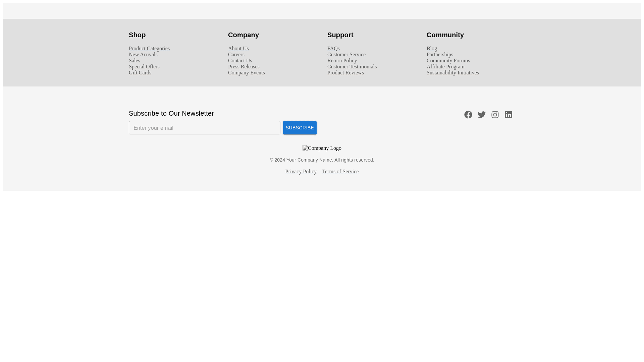
Task: Visit the Gift Cards page
Action: (x=140, y=73)
